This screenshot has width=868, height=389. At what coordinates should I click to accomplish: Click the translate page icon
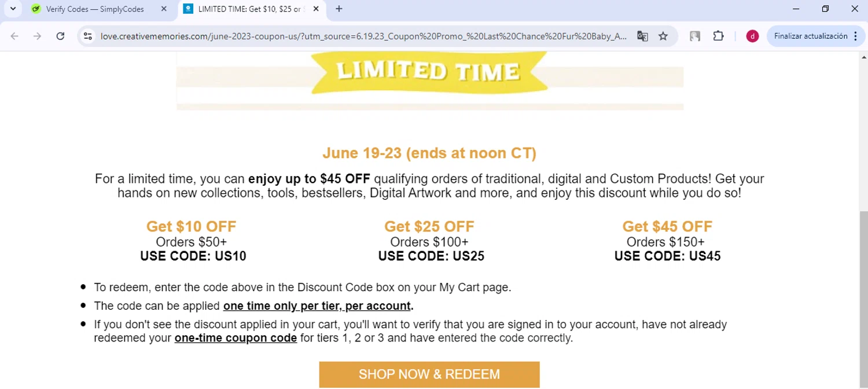(x=642, y=36)
